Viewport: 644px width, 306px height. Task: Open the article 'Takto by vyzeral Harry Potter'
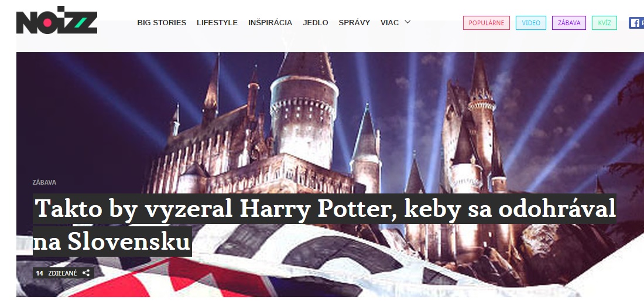[x=324, y=209]
